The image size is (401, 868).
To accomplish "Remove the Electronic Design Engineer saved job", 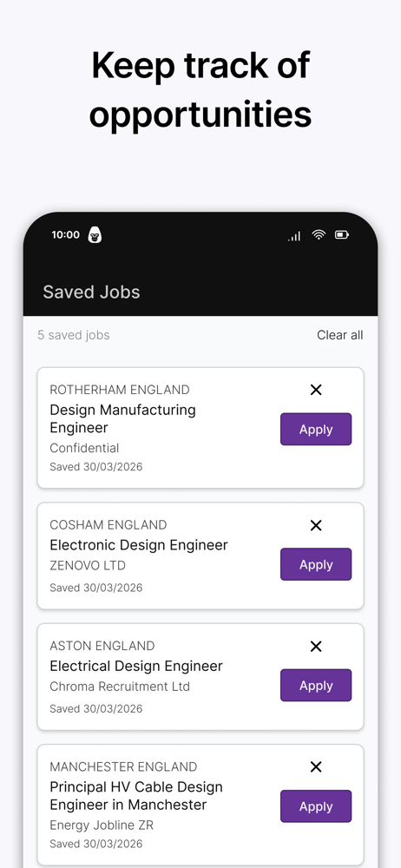I will point(316,525).
